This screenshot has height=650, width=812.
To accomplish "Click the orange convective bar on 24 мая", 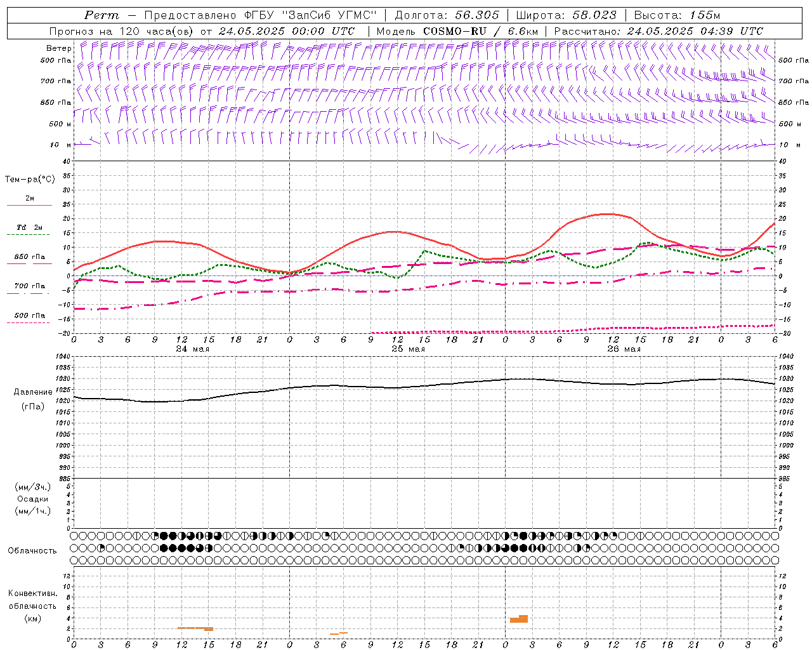I will click(x=195, y=628).
